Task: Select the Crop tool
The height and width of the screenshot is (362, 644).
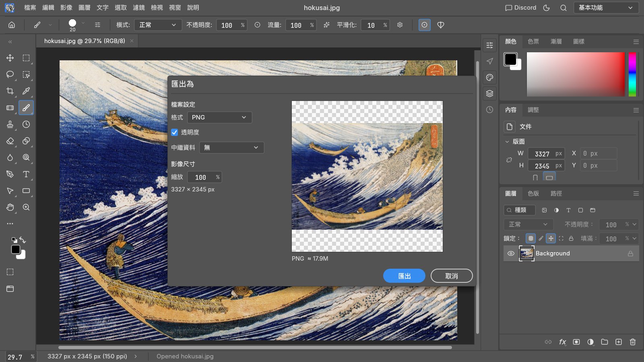Action: tap(10, 91)
